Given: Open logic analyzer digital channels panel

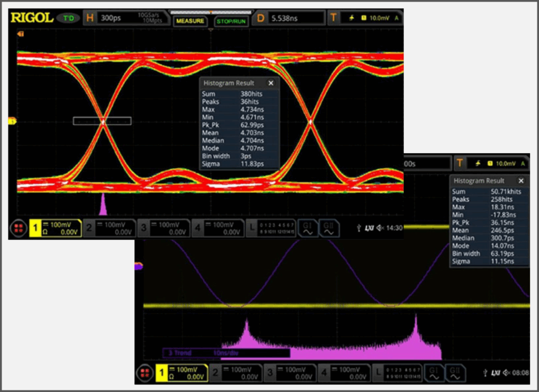Looking at the screenshot, I should [x=271, y=228].
